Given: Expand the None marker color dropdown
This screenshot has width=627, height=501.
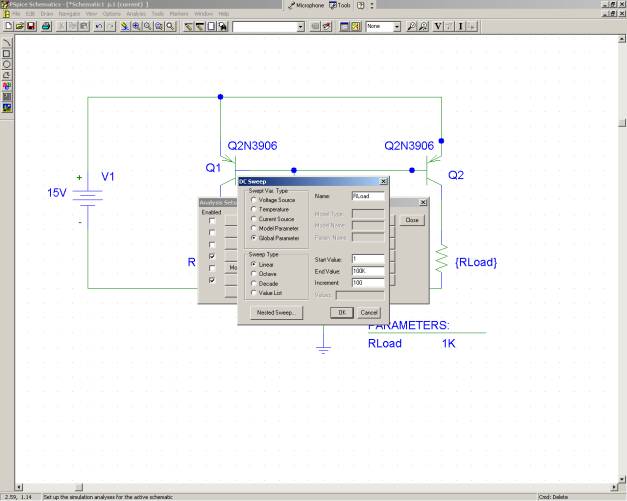Looking at the screenshot, I should (x=396, y=25).
